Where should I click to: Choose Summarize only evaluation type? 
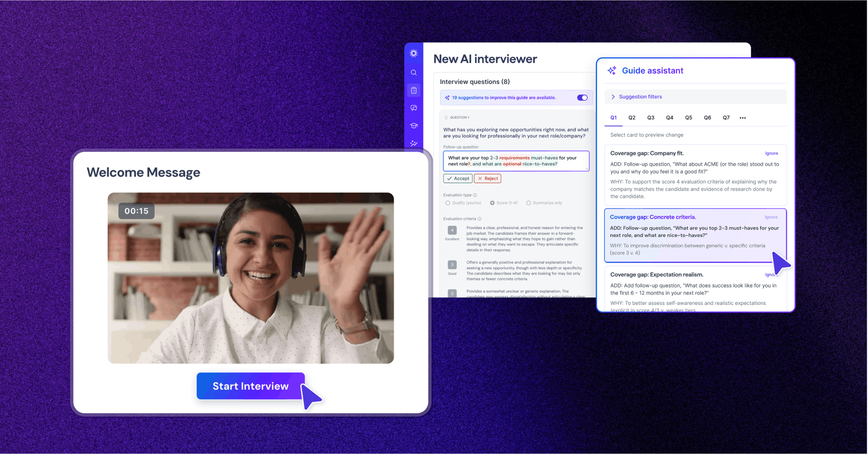(528, 203)
